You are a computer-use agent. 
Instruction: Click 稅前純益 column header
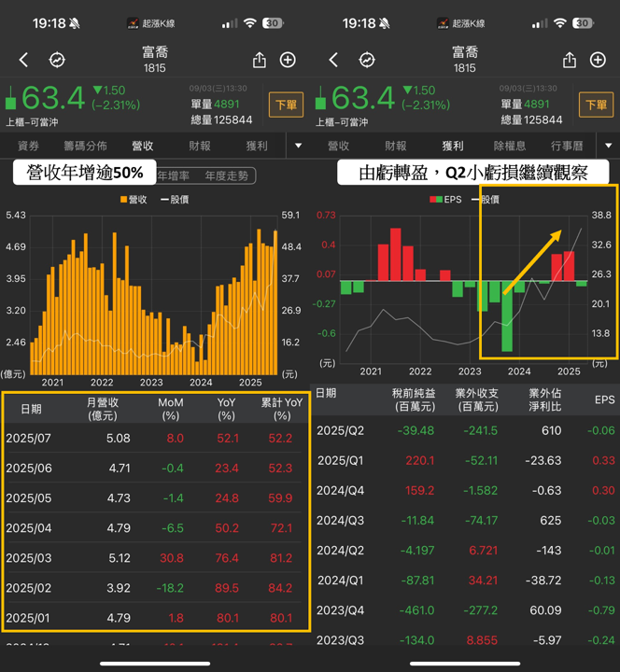(x=415, y=399)
